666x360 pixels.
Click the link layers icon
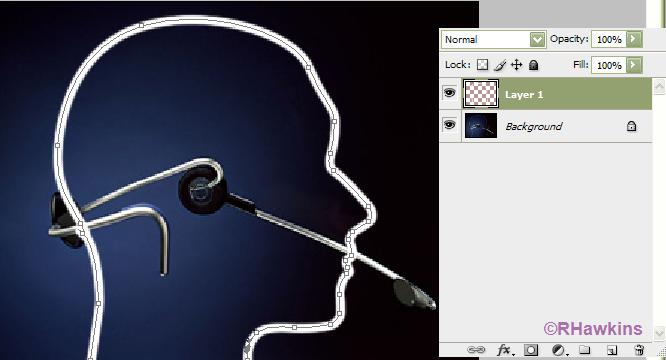point(476,350)
